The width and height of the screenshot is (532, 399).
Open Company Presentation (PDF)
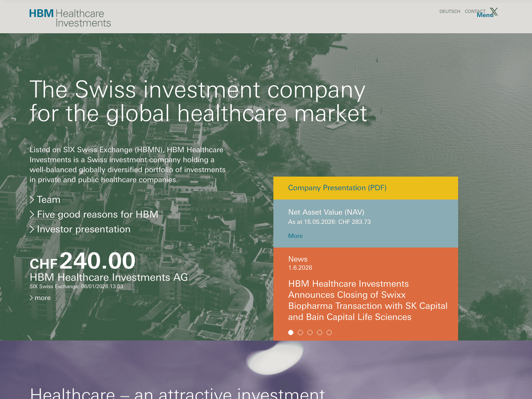(337, 188)
